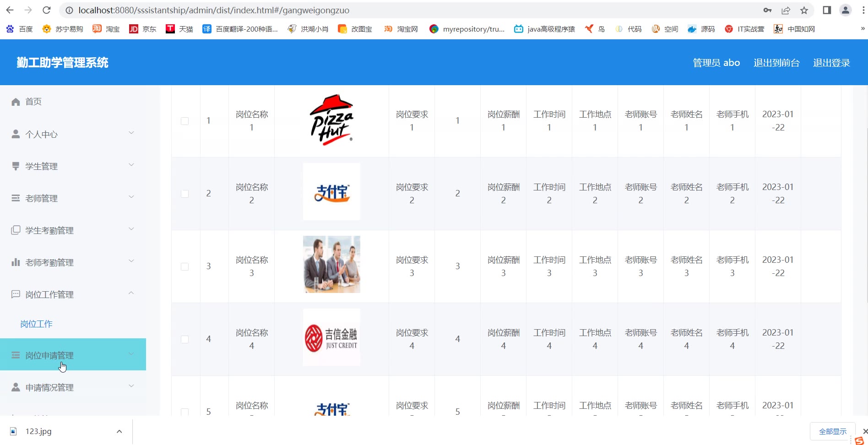Select the checkbox for row 4

[185, 339]
